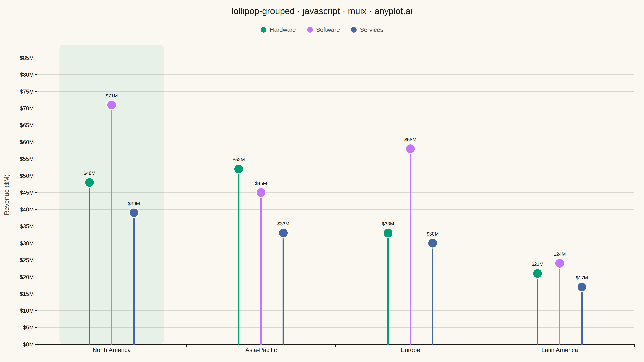The height and width of the screenshot is (362, 644).
Task: Toggle the Services legend label
Action: point(371,30)
